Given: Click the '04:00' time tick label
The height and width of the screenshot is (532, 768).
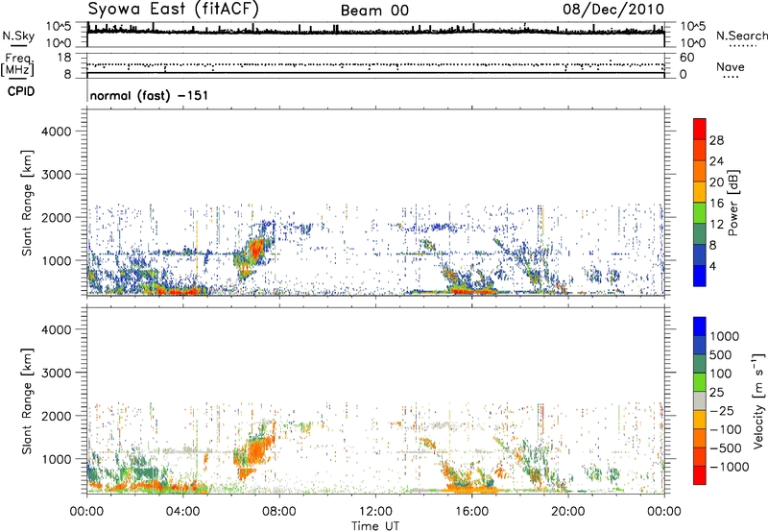Looking at the screenshot, I should (182, 512).
